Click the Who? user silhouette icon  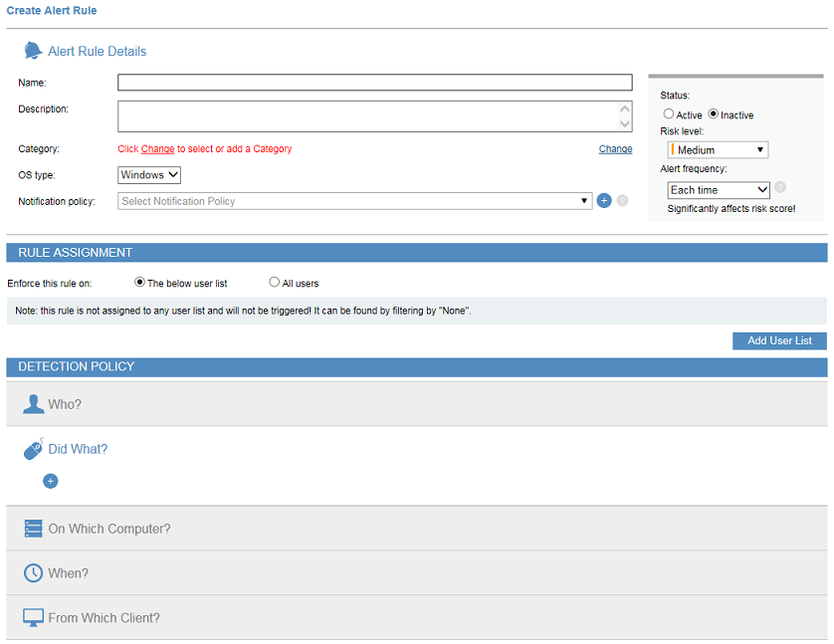point(33,404)
